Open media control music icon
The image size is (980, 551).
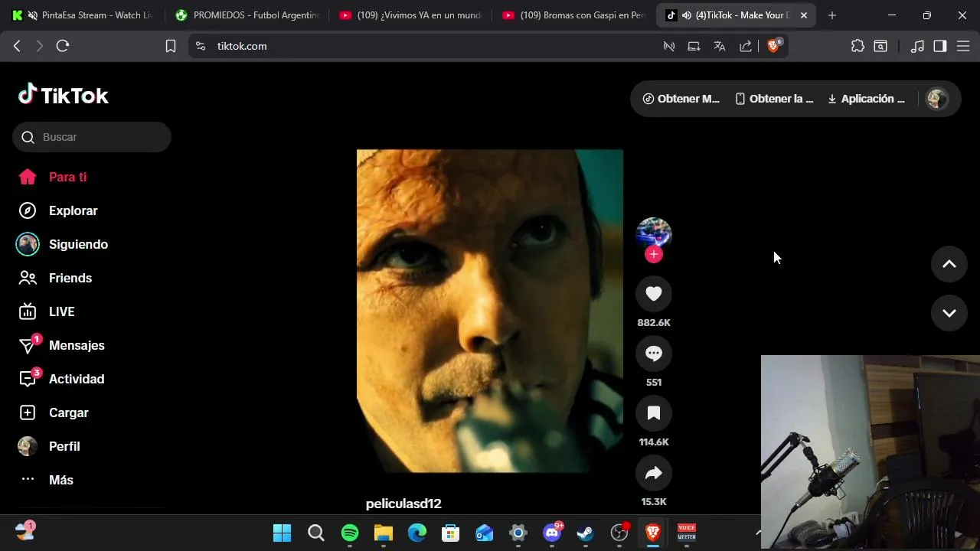point(917,46)
